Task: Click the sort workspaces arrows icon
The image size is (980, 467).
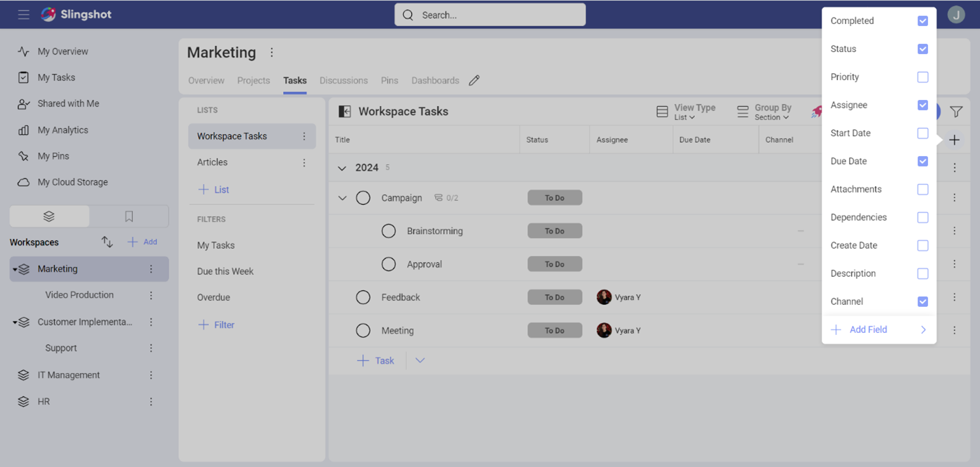Action: (x=107, y=242)
